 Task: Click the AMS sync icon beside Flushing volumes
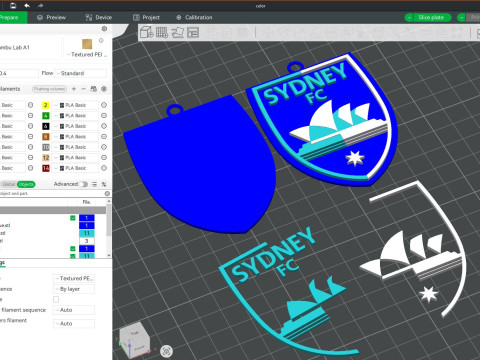click(x=94, y=89)
